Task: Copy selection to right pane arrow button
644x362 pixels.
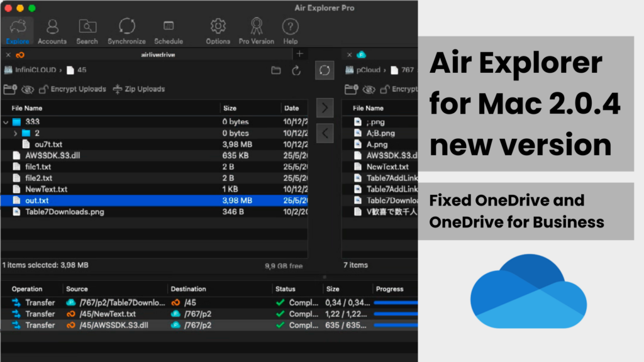Action: tap(325, 108)
